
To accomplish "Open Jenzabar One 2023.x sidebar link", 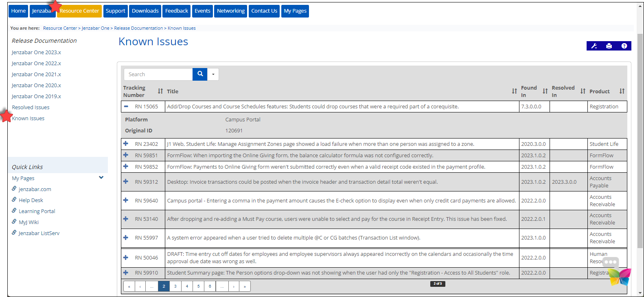I will point(36,53).
